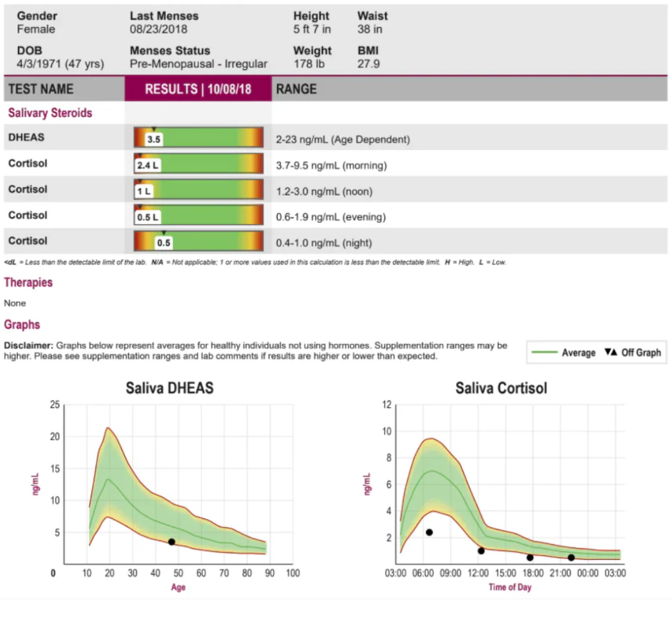Select the Graphs section heading
The width and height of the screenshot is (672, 642).
[x=22, y=324]
